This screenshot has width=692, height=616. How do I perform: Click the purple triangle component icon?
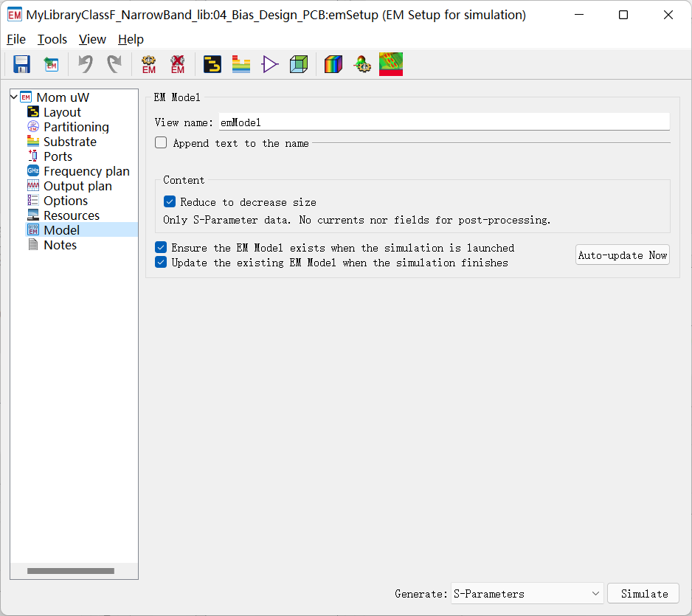270,64
